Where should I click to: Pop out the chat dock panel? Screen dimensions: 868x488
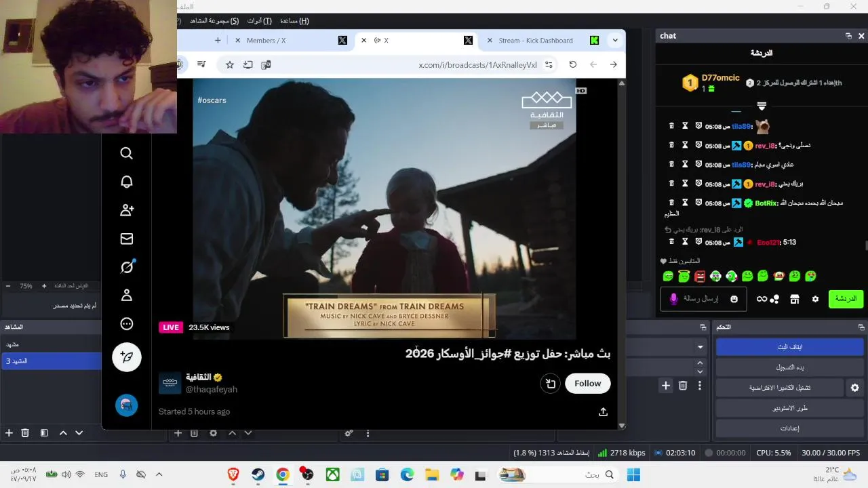click(848, 36)
